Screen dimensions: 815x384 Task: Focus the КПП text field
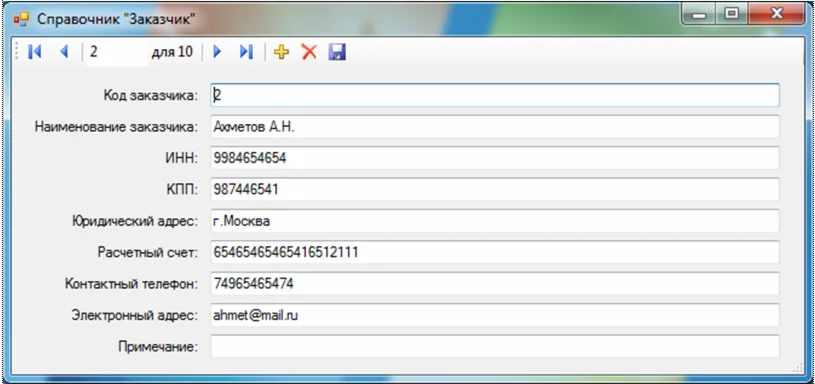pyautogui.click(x=495, y=190)
